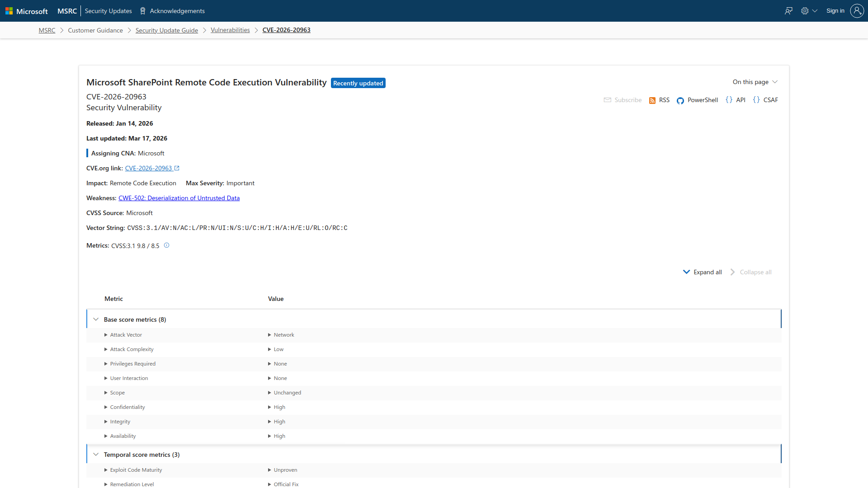868x488 pixels.
Task: Expand the Exploit Code Maturity row
Action: point(105,470)
